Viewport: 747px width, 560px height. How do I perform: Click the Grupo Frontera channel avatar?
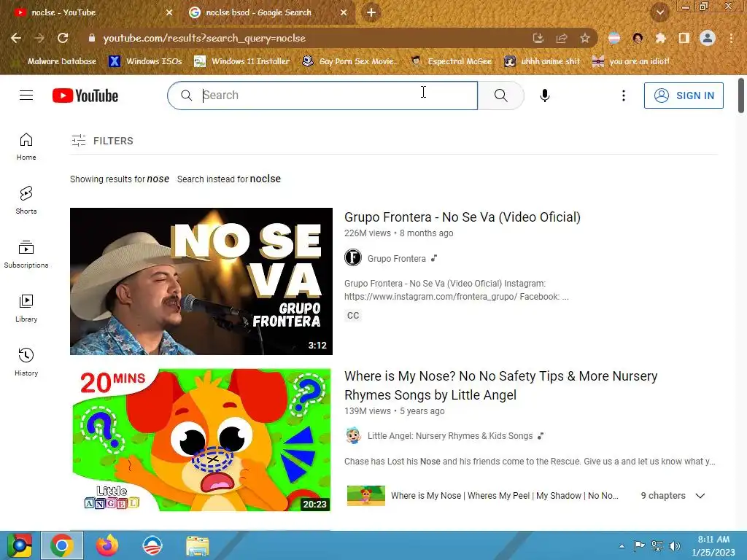point(353,257)
